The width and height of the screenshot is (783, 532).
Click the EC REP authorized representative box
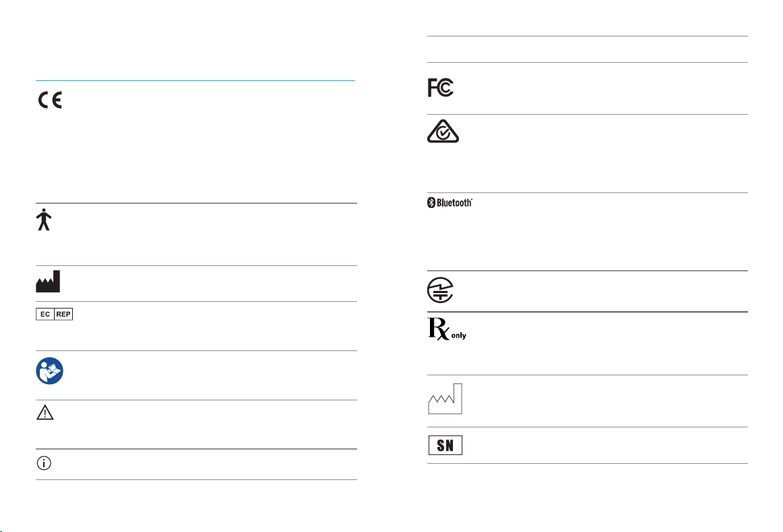tap(55, 314)
